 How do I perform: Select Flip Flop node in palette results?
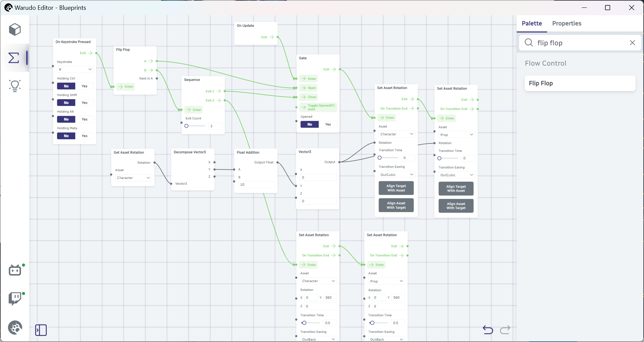coord(580,83)
